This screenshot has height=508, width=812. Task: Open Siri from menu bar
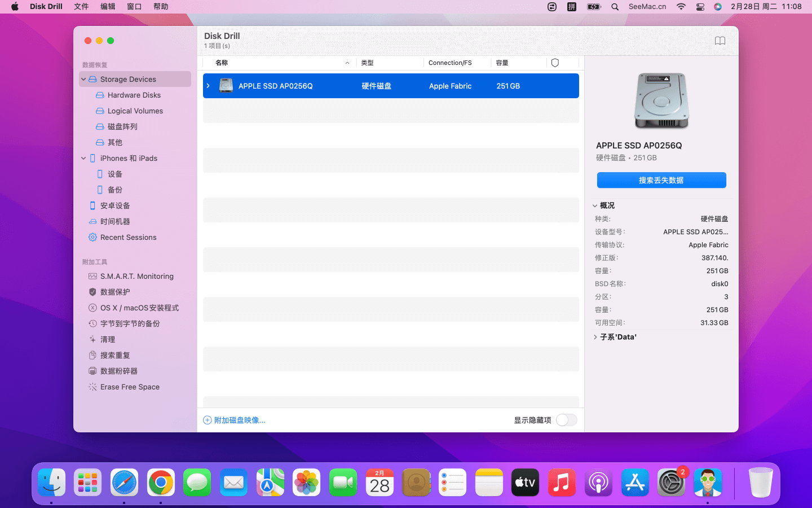tap(718, 7)
